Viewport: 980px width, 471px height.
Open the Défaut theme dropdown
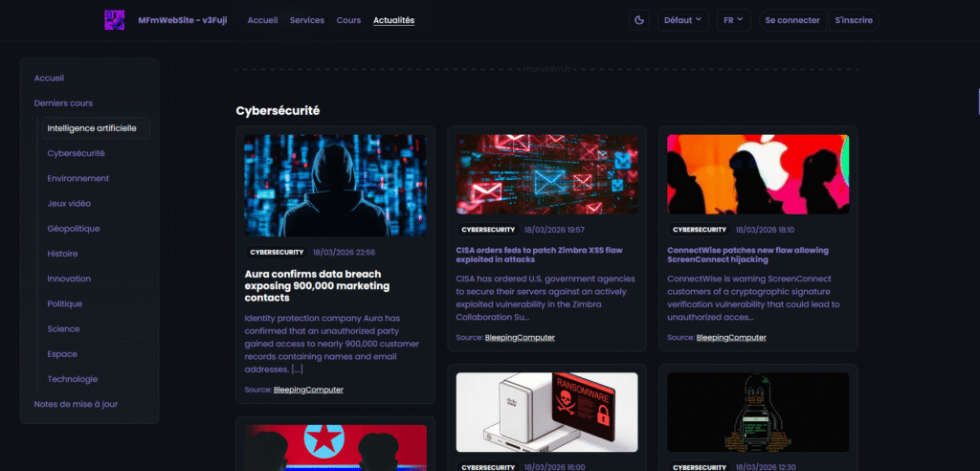[682, 20]
